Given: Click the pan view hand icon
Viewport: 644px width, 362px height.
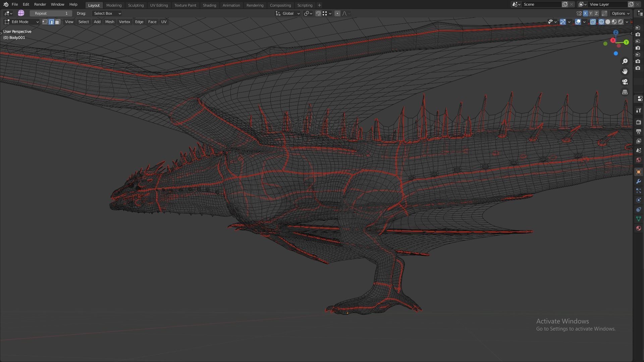Looking at the screenshot, I should tap(625, 71).
